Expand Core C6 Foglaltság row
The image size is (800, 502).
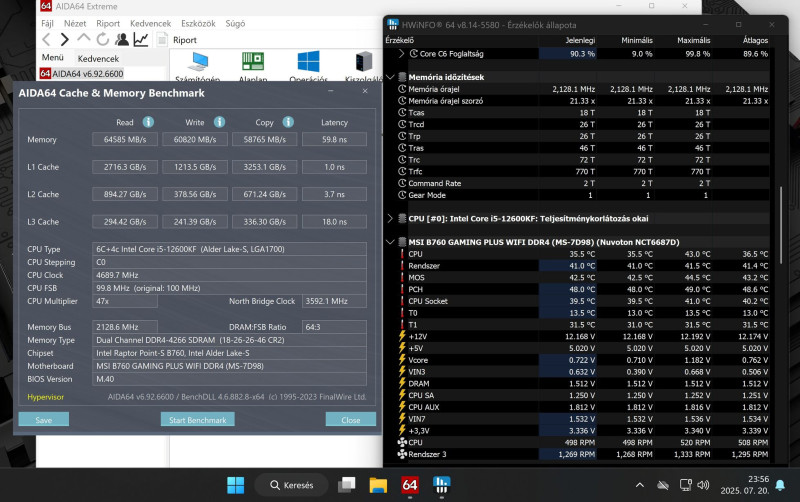click(x=401, y=53)
